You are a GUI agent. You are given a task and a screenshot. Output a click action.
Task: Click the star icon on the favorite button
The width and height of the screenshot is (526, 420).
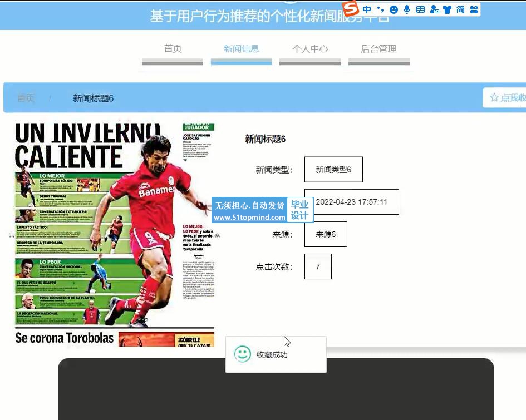click(x=494, y=97)
